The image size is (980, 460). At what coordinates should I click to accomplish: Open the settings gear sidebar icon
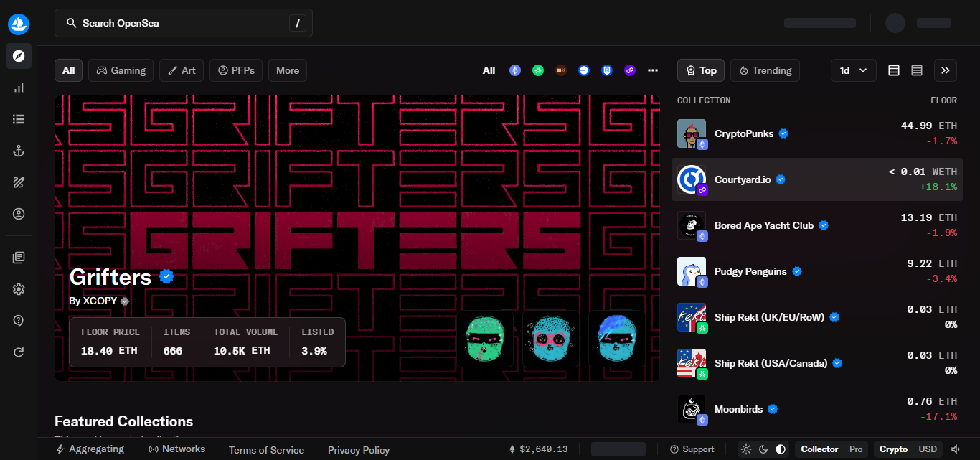coord(19,289)
